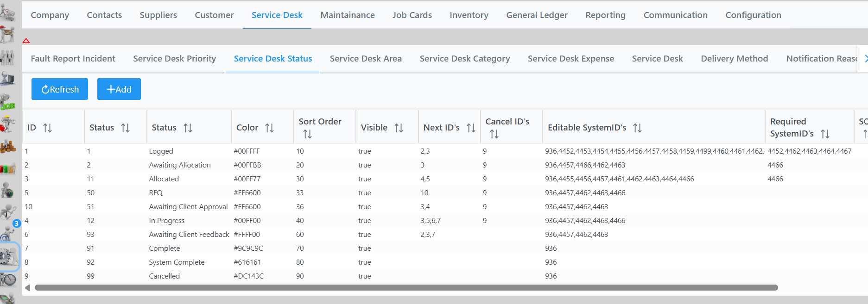Sort by the Cancel ID's column arrows

coord(494,134)
